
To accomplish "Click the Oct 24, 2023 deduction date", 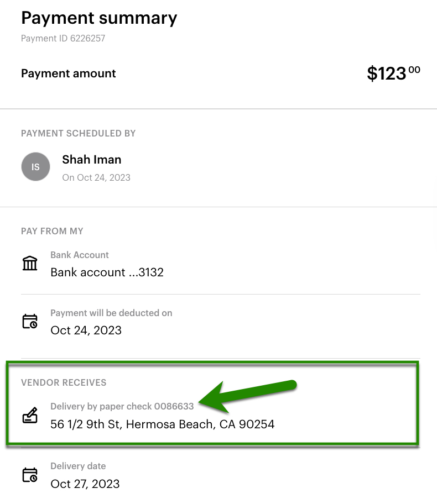I will (86, 330).
